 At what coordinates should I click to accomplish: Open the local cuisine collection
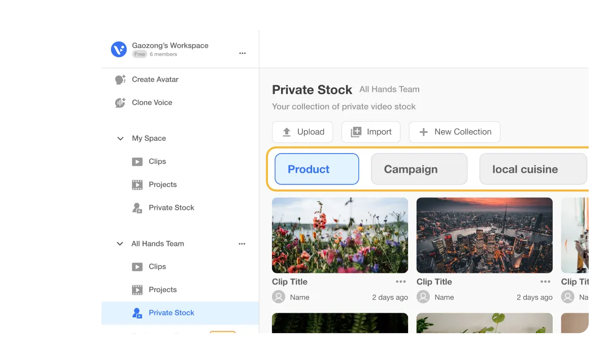[x=525, y=169]
